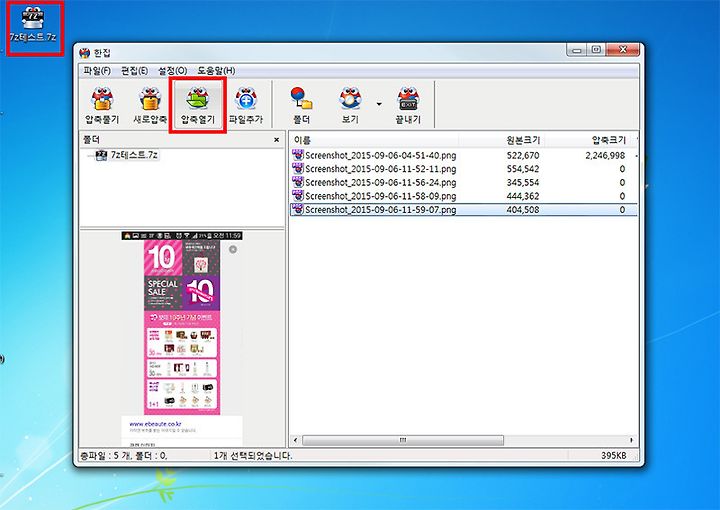Click the icon of Screenshot_2015-09-06-11-58-09.png
The height and width of the screenshot is (510, 720).
(298, 196)
